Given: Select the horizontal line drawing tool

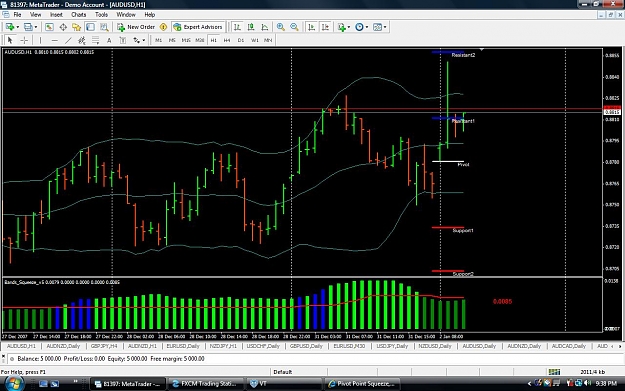Looking at the screenshot, I should point(55,40).
